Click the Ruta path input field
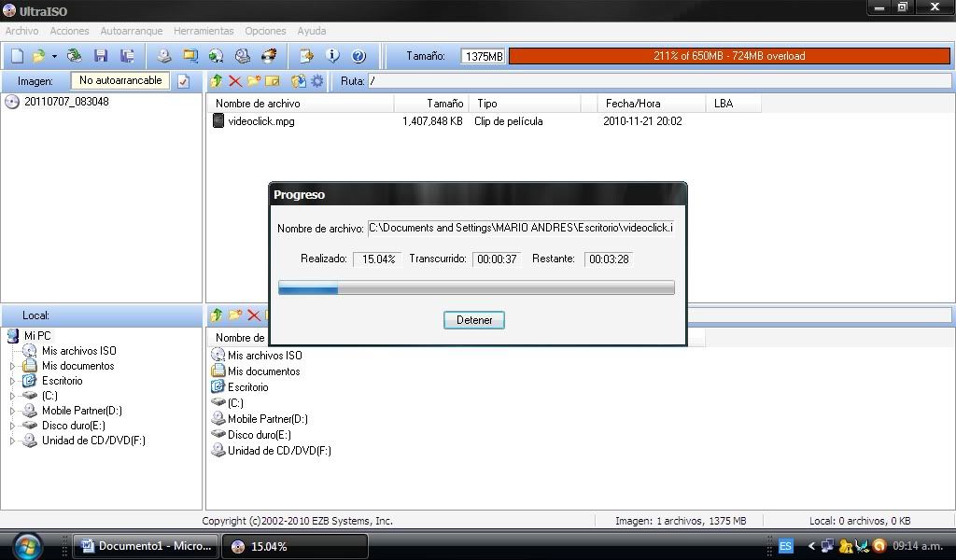 (x=659, y=81)
